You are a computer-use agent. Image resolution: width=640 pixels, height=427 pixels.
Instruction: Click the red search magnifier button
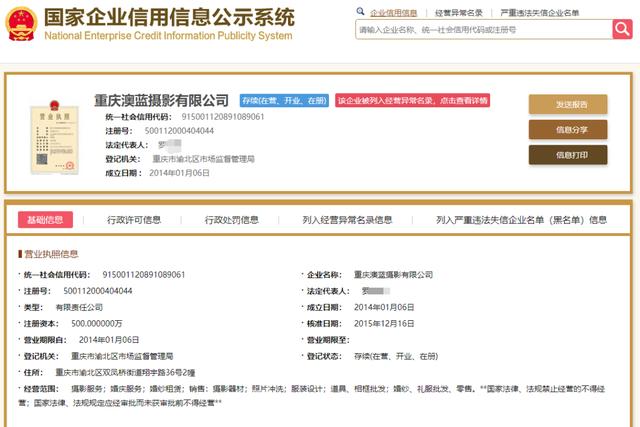[x=622, y=29]
